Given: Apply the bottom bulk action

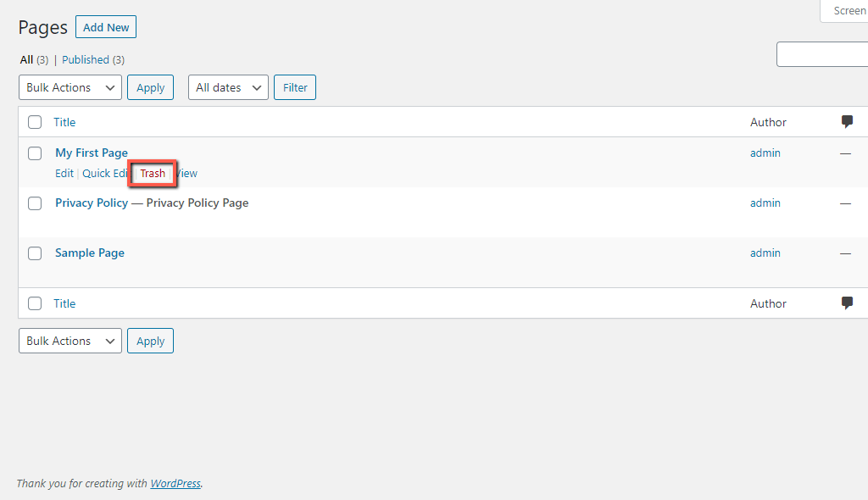Looking at the screenshot, I should [x=151, y=341].
